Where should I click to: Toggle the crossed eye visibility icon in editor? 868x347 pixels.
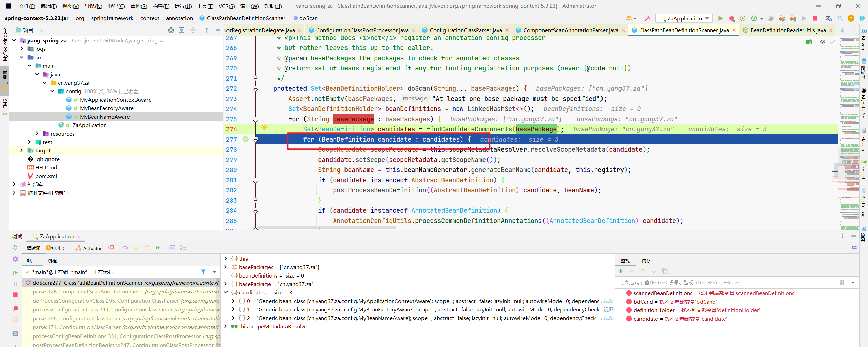click(823, 42)
